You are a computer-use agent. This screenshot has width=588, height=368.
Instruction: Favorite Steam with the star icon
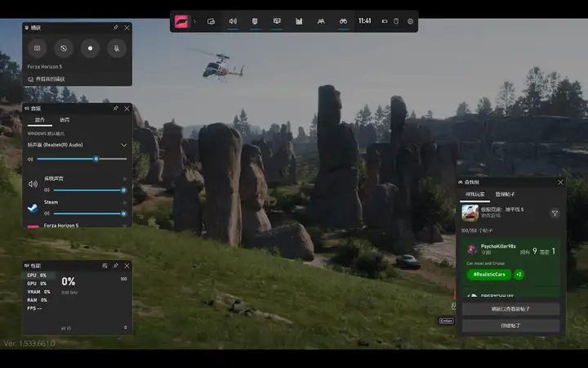click(125, 203)
